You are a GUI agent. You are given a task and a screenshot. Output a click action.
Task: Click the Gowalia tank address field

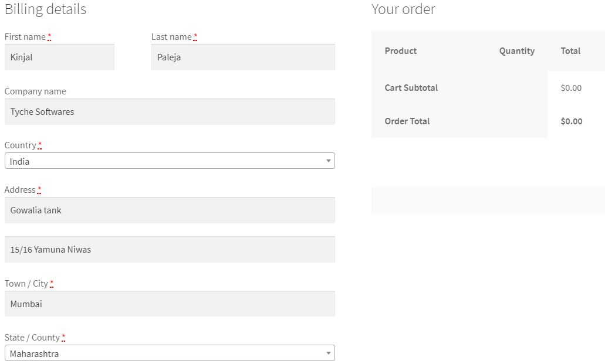(170, 210)
